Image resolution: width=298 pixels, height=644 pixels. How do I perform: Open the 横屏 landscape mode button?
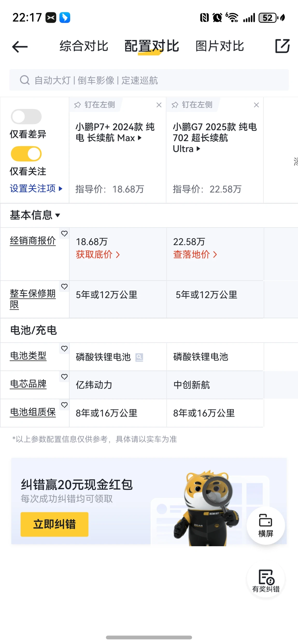coord(266,525)
